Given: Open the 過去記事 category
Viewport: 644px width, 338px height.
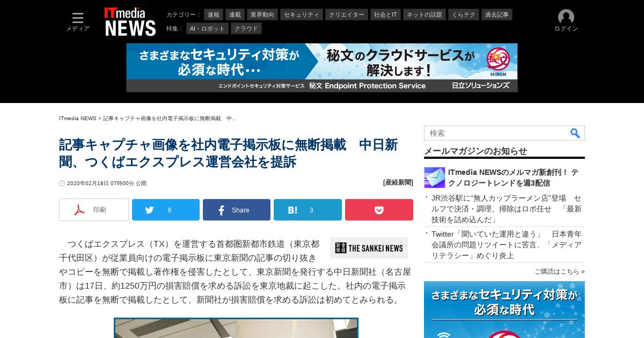Looking at the screenshot, I should pos(497,14).
